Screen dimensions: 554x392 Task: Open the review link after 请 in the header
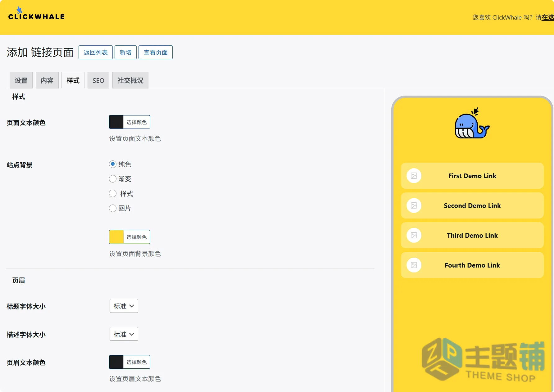click(x=548, y=17)
